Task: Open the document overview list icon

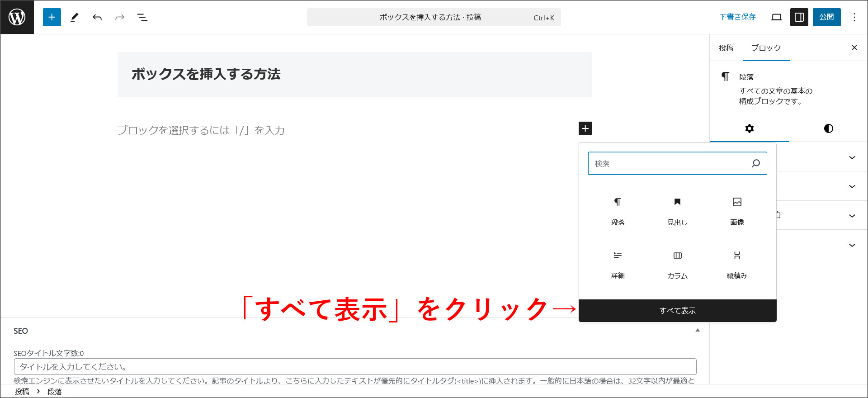Action: click(x=142, y=17)
